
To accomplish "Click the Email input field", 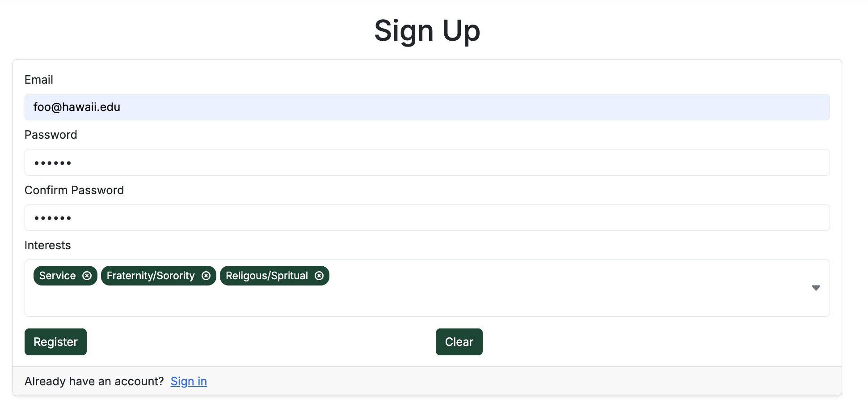I will 427,107.
